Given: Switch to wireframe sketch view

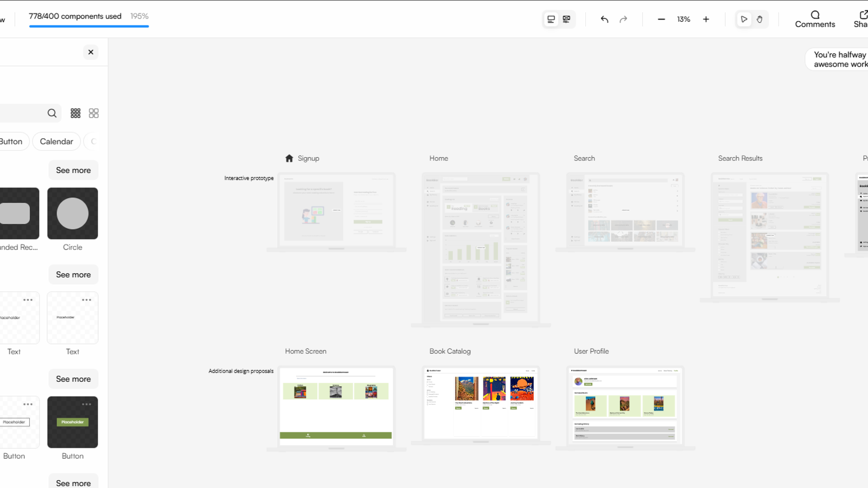Looking at the screenshot, I should (x=566, y=19).
